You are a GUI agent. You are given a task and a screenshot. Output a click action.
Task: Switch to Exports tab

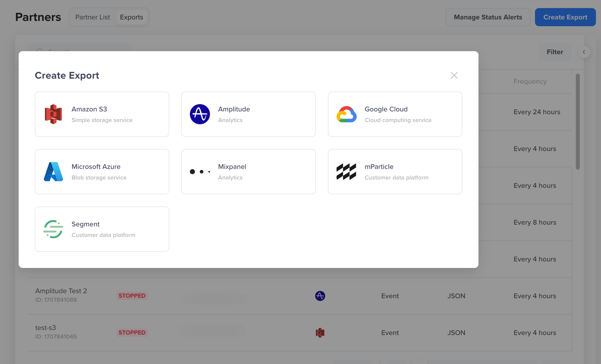tap(131, 17)
